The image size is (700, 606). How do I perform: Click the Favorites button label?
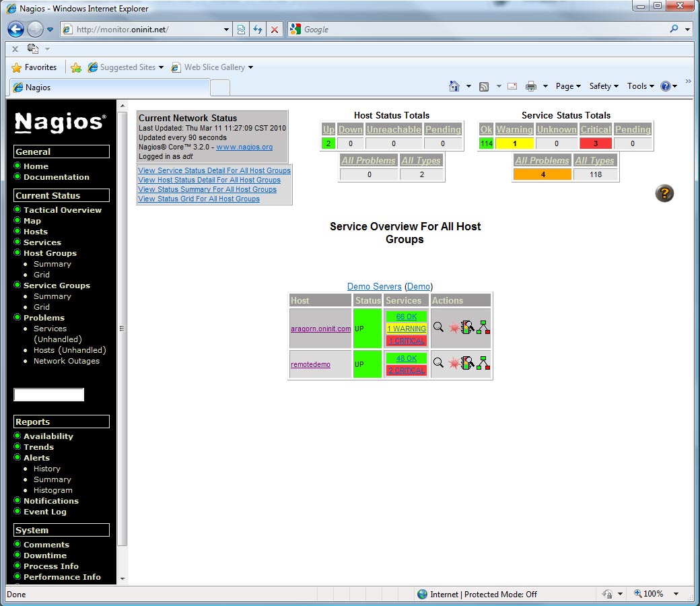pyautogui.click(x=40, y=67)
